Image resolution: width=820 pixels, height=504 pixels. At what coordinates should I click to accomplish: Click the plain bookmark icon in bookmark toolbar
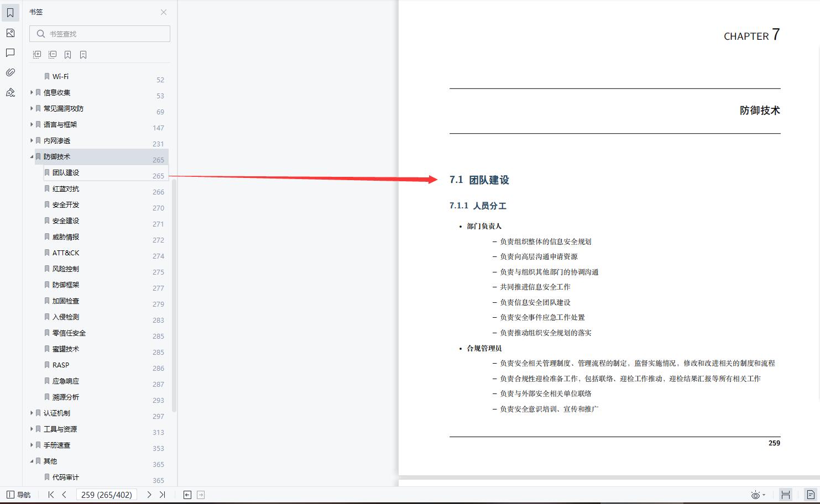(83, 55)
